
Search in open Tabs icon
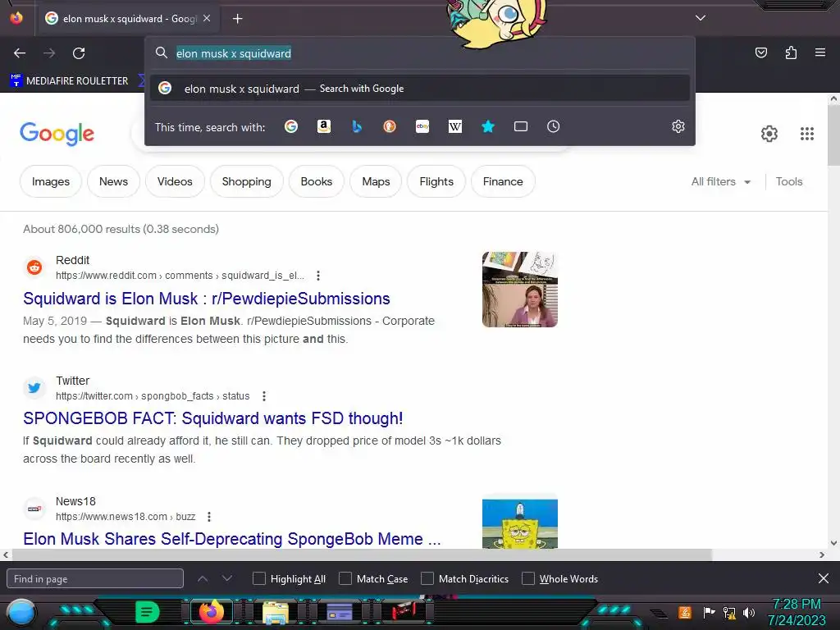click(521, 126)
